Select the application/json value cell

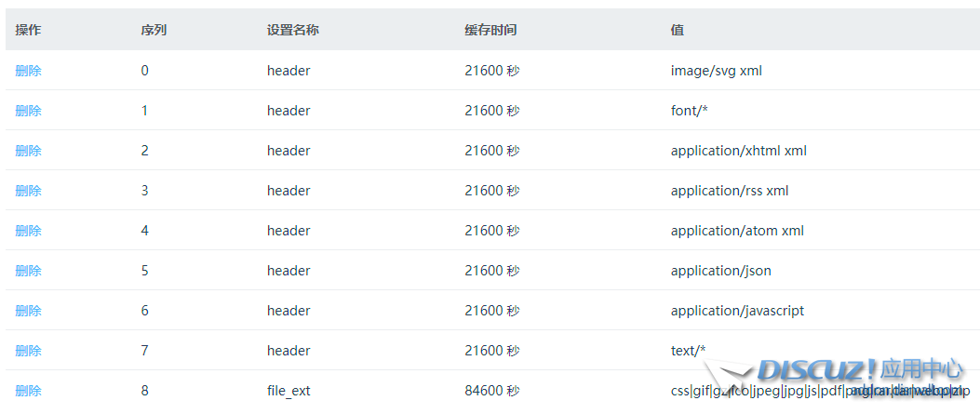[x=720, y=271]
